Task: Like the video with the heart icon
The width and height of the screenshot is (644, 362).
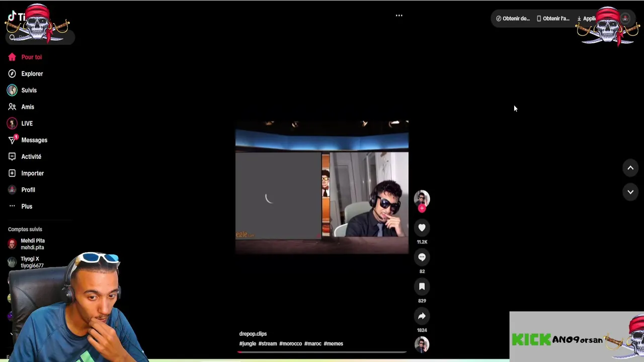Action: coord(422,228)
